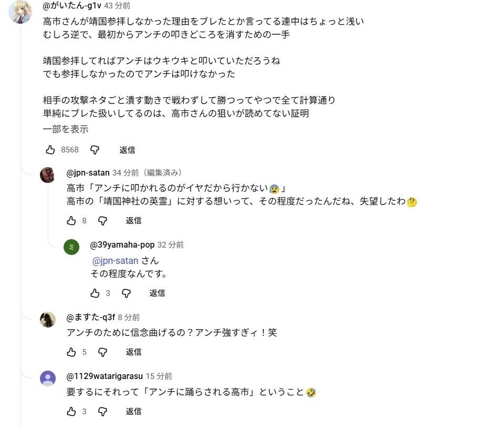Dislike @1129watarigarasu's reply

tap(103, 412)
